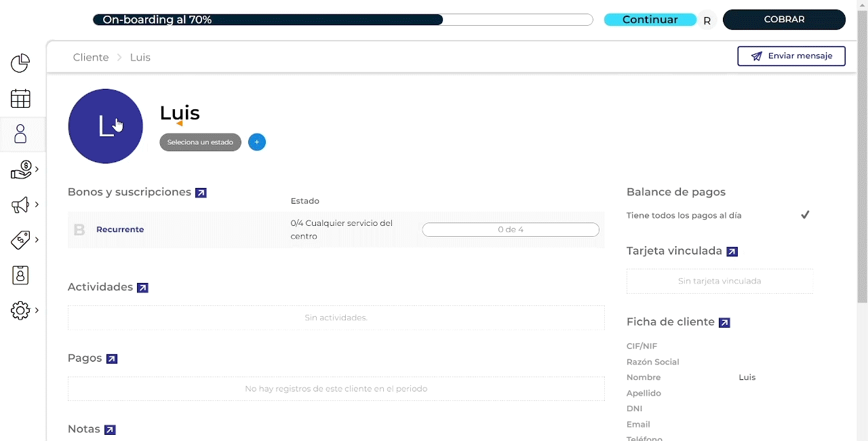The image size is (868, 441).
Task: Expand the price tag submenu chevron
Action: coord(37,239)
